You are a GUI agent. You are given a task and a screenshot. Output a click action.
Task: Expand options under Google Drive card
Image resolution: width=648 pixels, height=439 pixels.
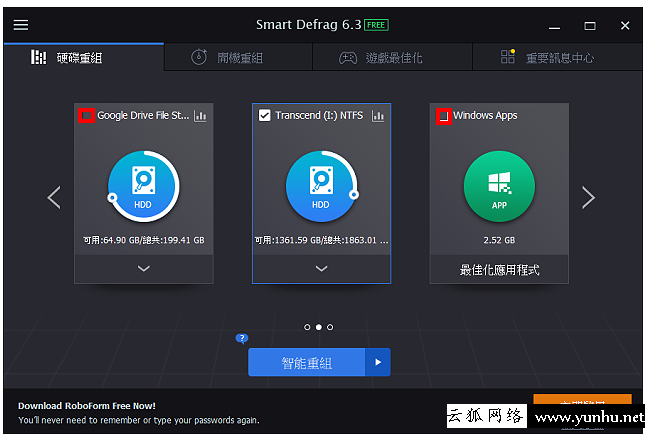[x=143, y=269]
